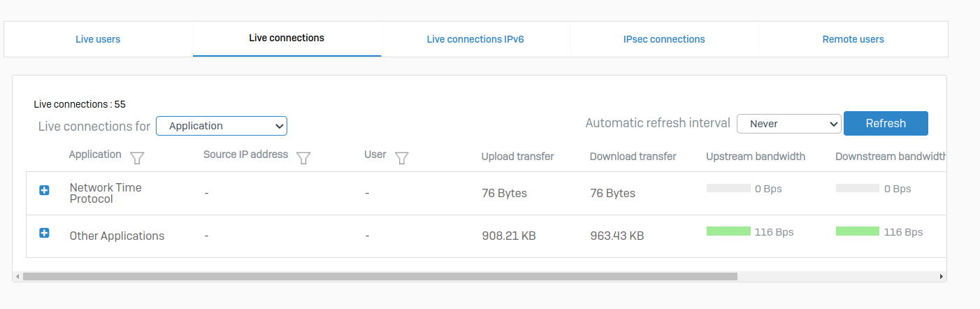
Task: Open the Live connections for dropdown
Action: 222,126
